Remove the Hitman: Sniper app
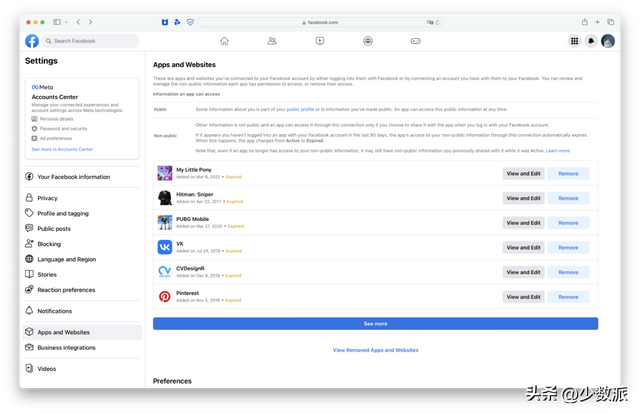640x414 pixels. point(568,198)
